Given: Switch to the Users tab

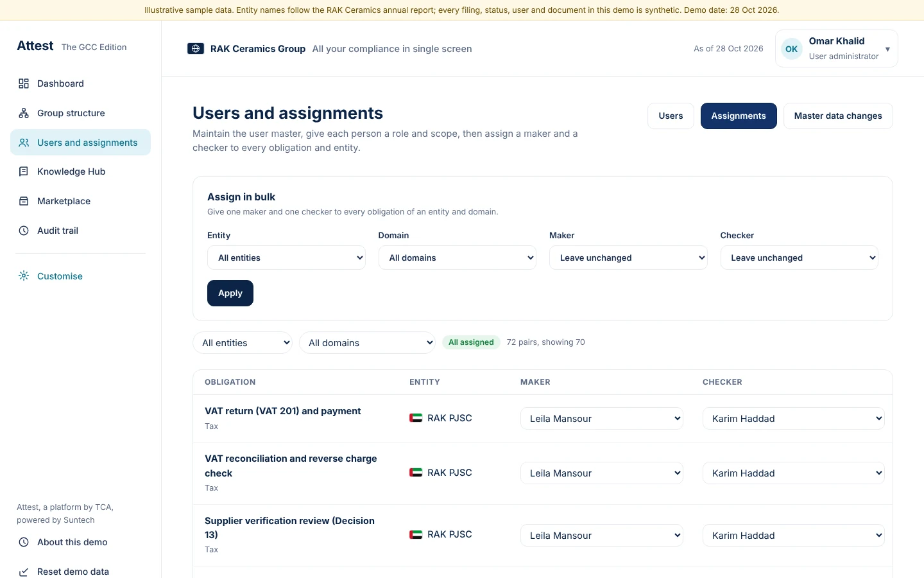Looking at the screenshot, I should pos(671,116).
